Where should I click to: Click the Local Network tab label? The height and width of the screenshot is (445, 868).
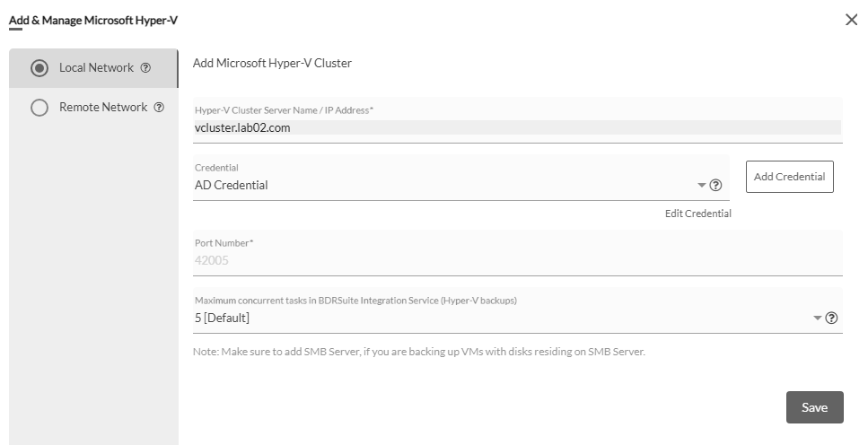click(x=96, y=68)
